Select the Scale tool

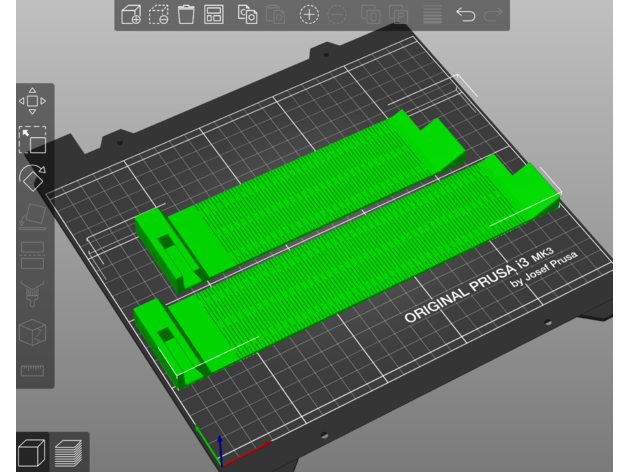pos(33,140)
